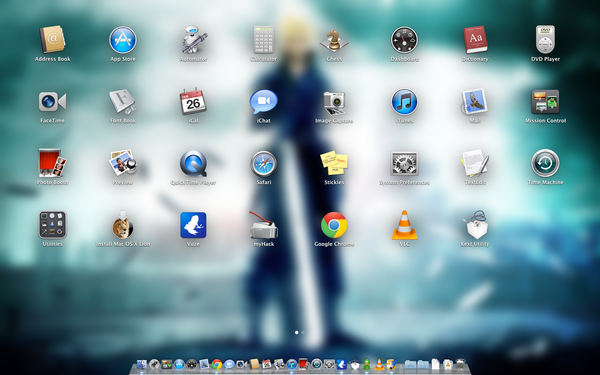Open the Trash in the Dock
Viewport: 600px width, 375px height.
pos(460,364)
